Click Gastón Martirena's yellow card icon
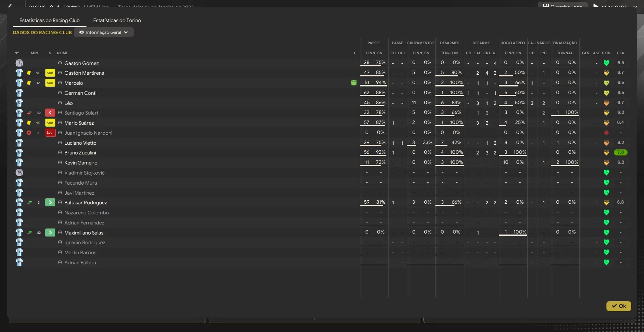Image resolution: width=644 pixels, height=332 pixels. [29, 73]
